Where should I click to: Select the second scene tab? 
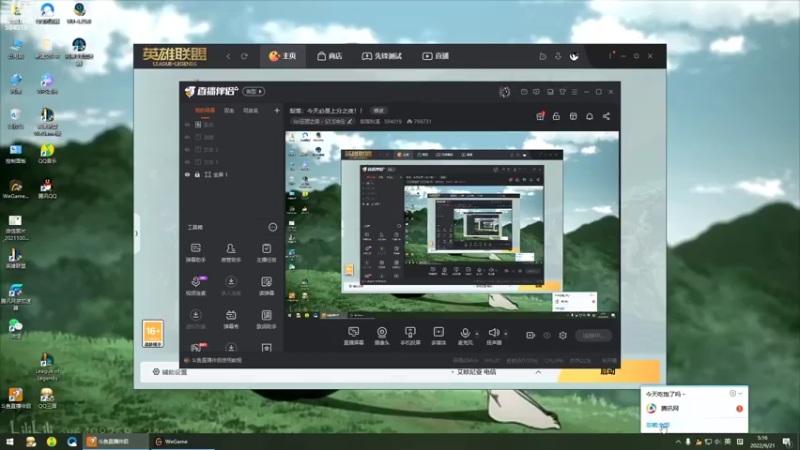[x=229, y=111]
